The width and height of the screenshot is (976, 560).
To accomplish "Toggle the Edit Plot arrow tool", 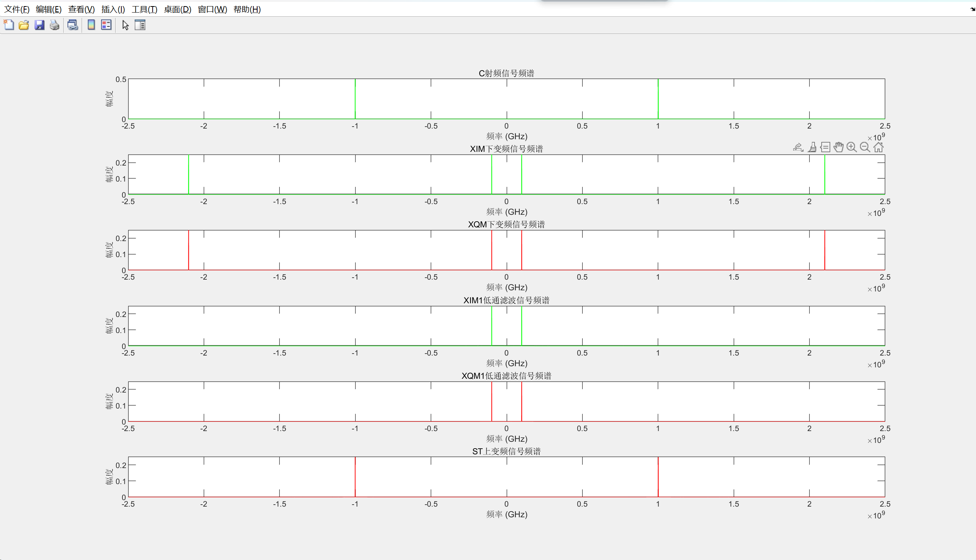I will [126, 25].
